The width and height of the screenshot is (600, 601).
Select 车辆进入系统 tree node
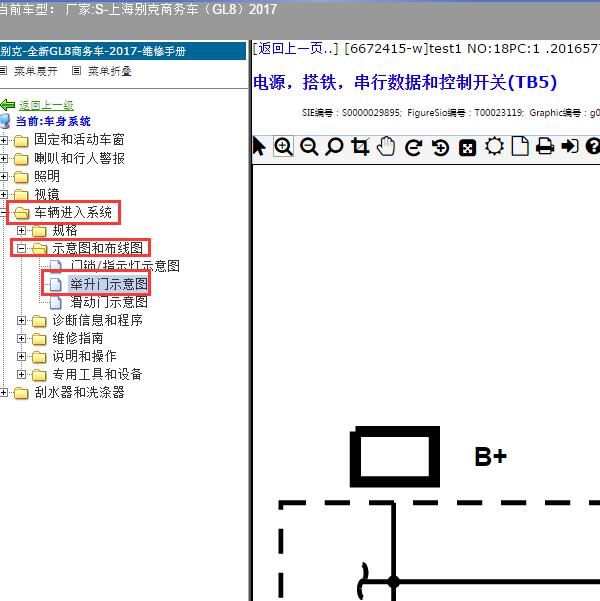tap(73, 212)
